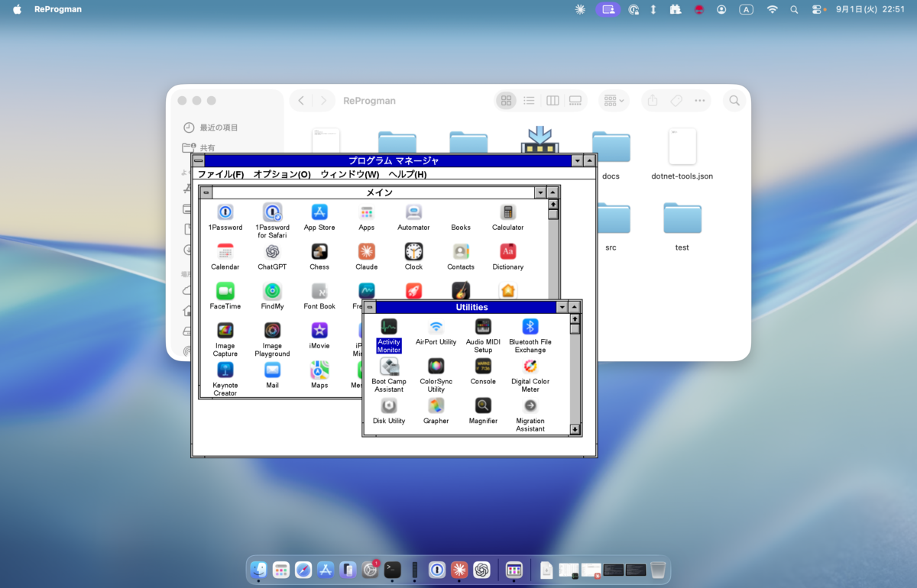This screenshot has height=588, width=917.
Task: Open Terminal from the Dock
Action: coord(393,569)
